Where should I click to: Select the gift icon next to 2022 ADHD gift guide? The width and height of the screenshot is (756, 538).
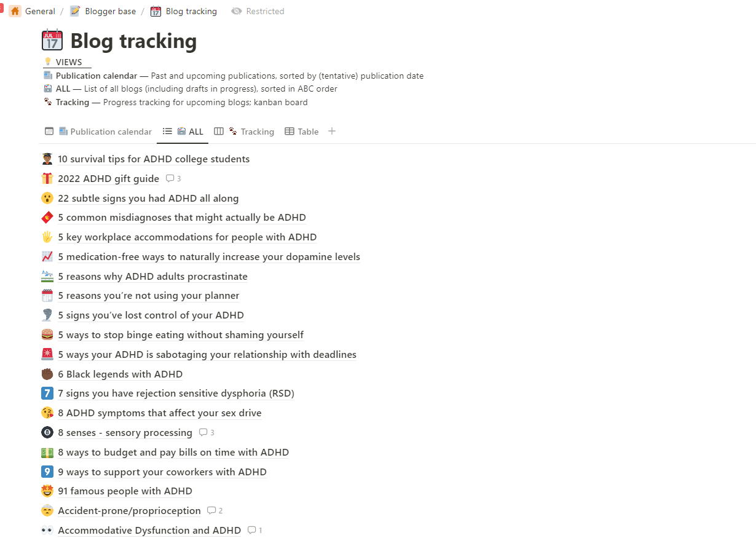pos(47,178)
